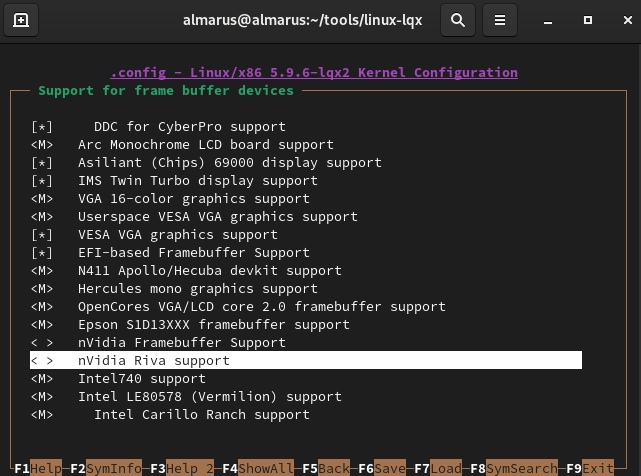
Task: Click F9 Exit in bottom bar
Action: (x=590, y=468)
